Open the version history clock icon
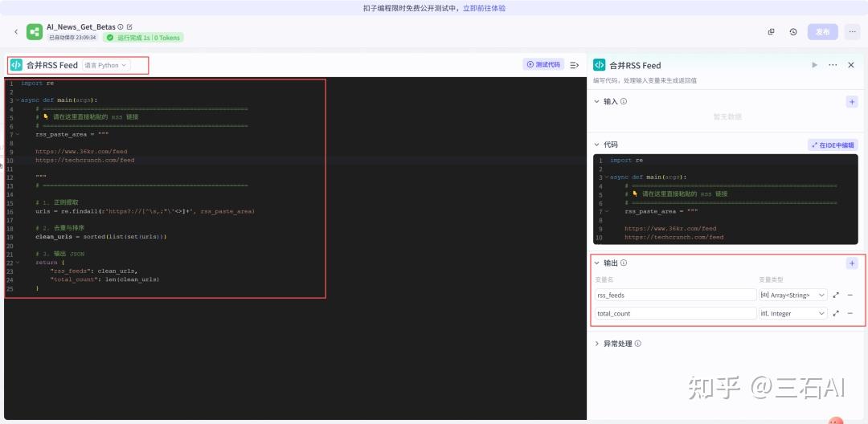The height and width of the screenshot is (424, 868). (793, 32)
